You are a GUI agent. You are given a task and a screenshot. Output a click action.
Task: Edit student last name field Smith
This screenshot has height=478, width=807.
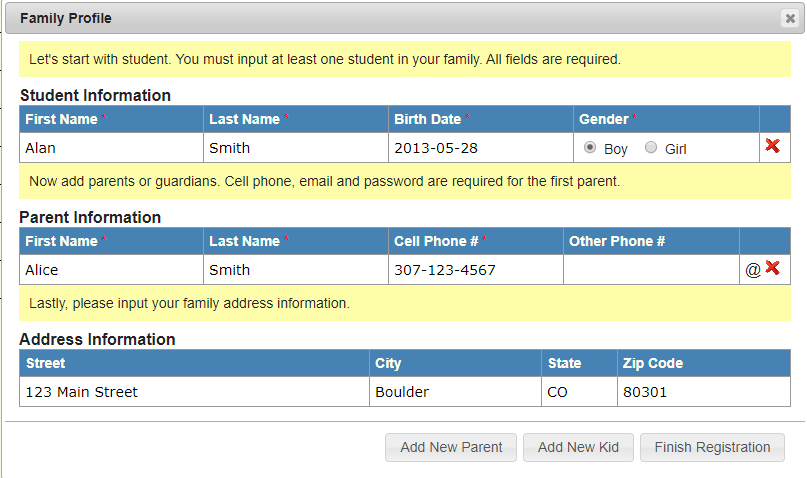click(x=296, y=148)
